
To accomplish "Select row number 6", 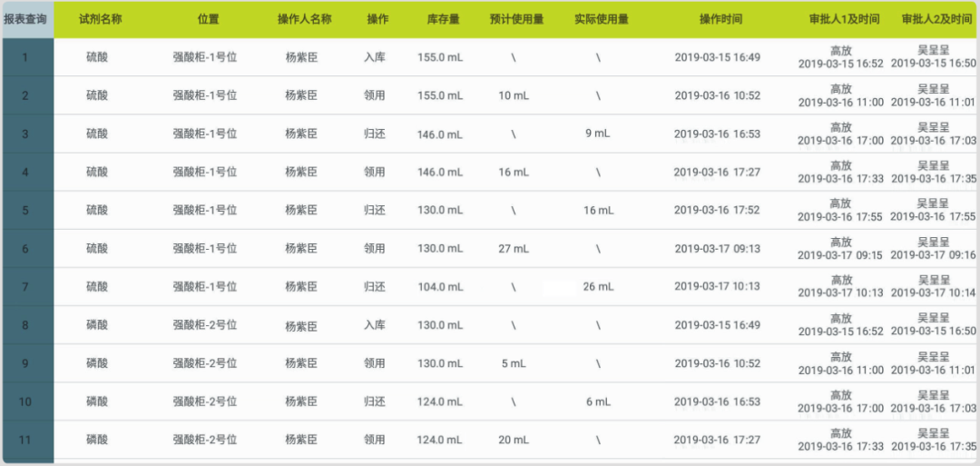I will (x=25, y=248).
